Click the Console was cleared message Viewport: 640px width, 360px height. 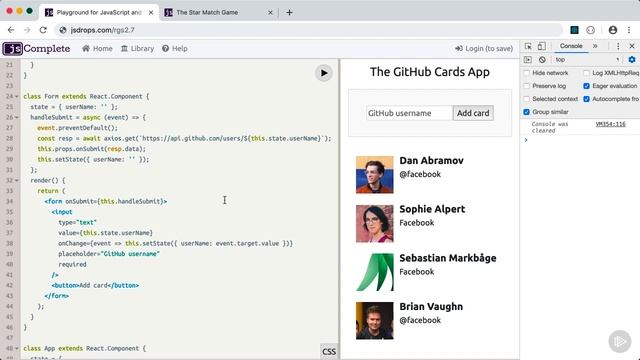pyautogui.click(x=550, y=127)
